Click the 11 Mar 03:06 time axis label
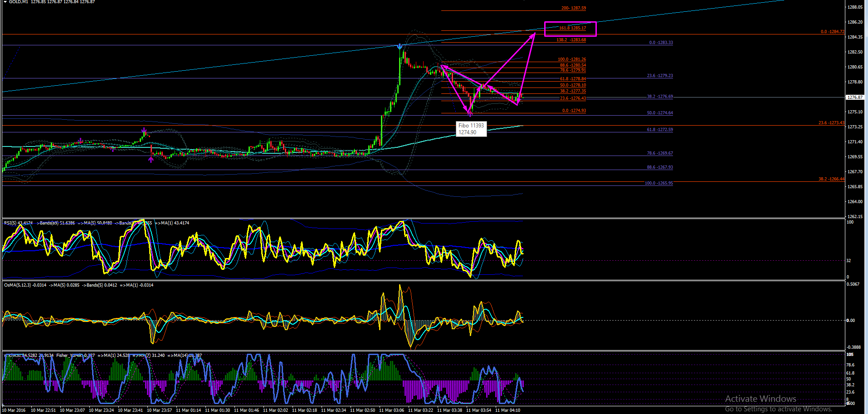Screen dimensions: 868x414 tap(391, 410)
